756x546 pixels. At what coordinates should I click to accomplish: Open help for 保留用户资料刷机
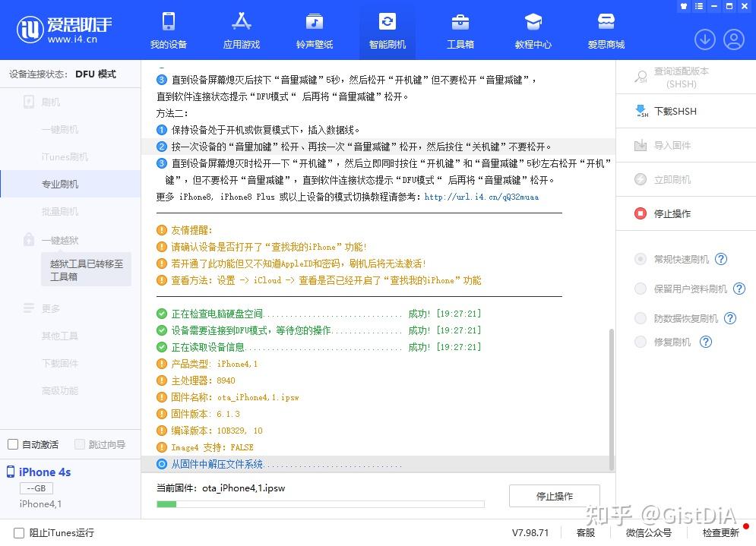739,289
